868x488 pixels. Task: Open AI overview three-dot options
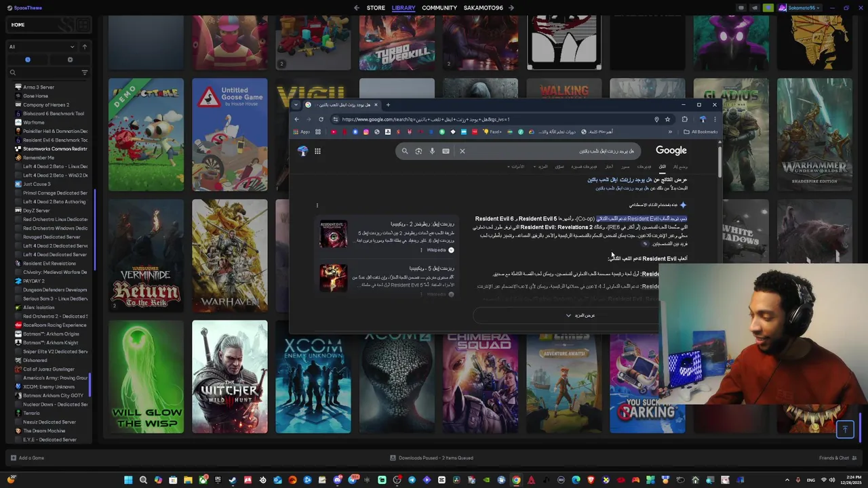(317, 205)
